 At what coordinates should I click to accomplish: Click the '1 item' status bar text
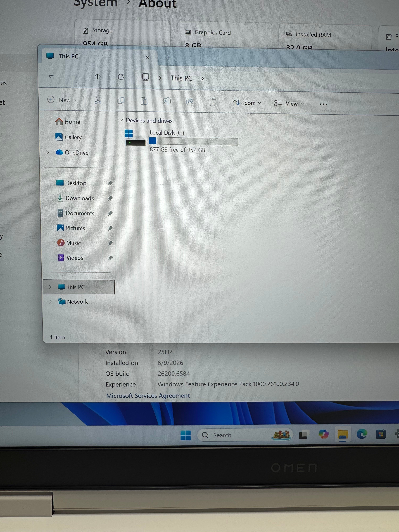pos(58,337)
